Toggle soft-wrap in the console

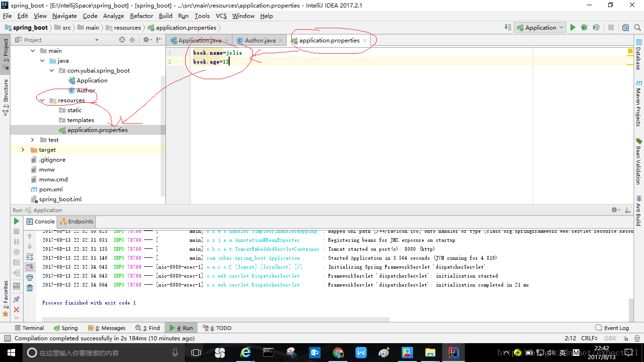tap(30, 257)
